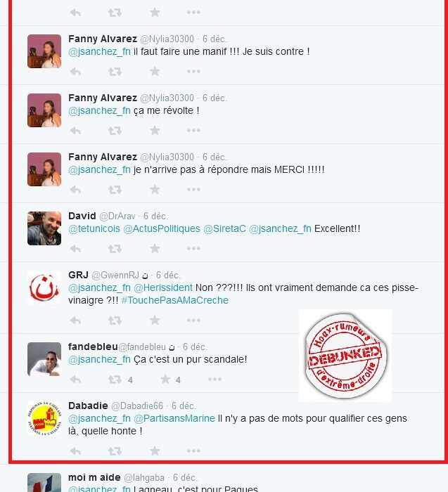Open more options on Dabadie's tweet
The width and height of the screenshot is (448, 492).
[x=193, y=451]
